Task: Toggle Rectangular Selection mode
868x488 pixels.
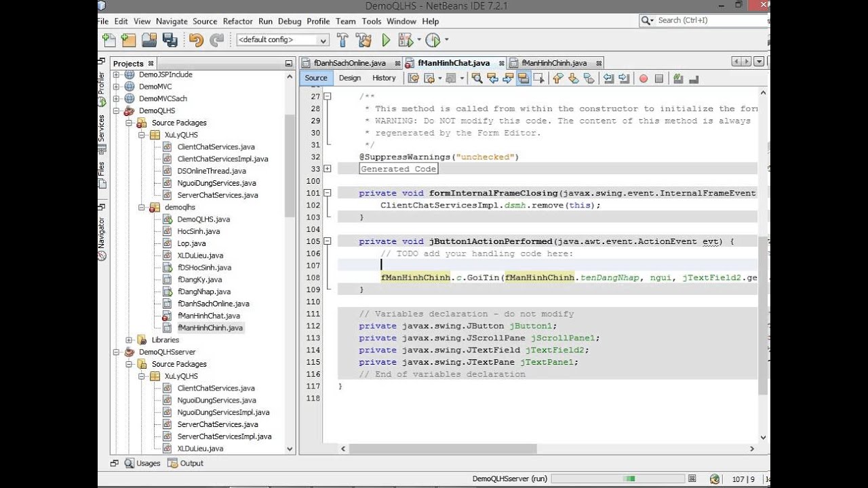Action: (538, 79)
